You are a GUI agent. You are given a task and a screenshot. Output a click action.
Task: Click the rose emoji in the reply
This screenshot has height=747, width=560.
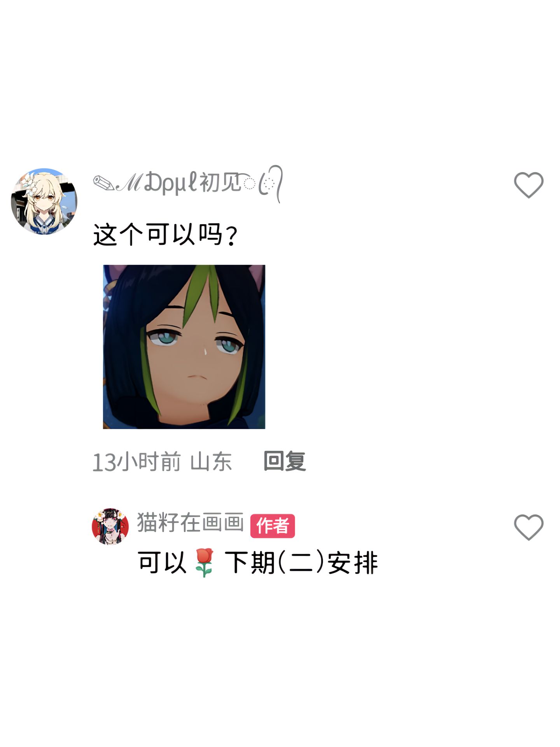coord(204,563)
